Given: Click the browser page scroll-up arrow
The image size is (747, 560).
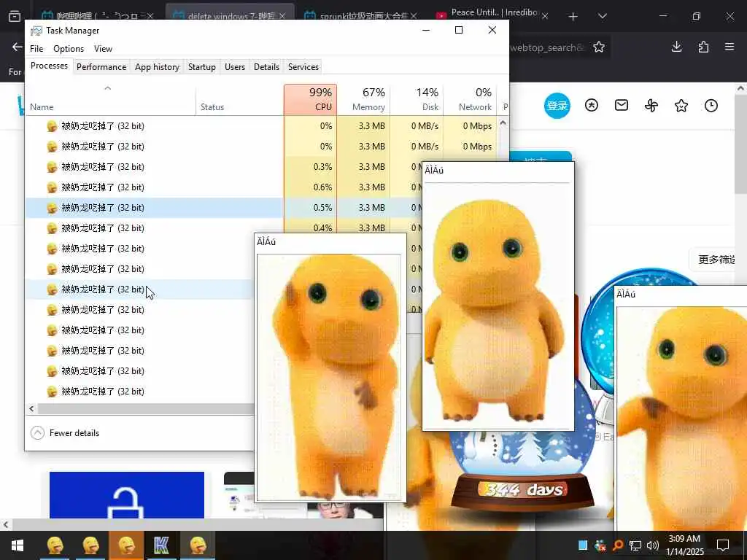Looking at the screenshot, I should pos(741,88).
